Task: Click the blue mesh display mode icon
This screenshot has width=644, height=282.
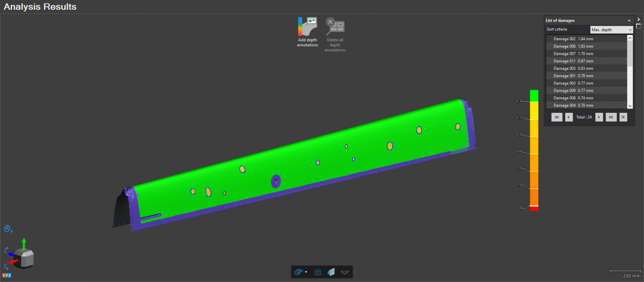Action: coord(298,272)
